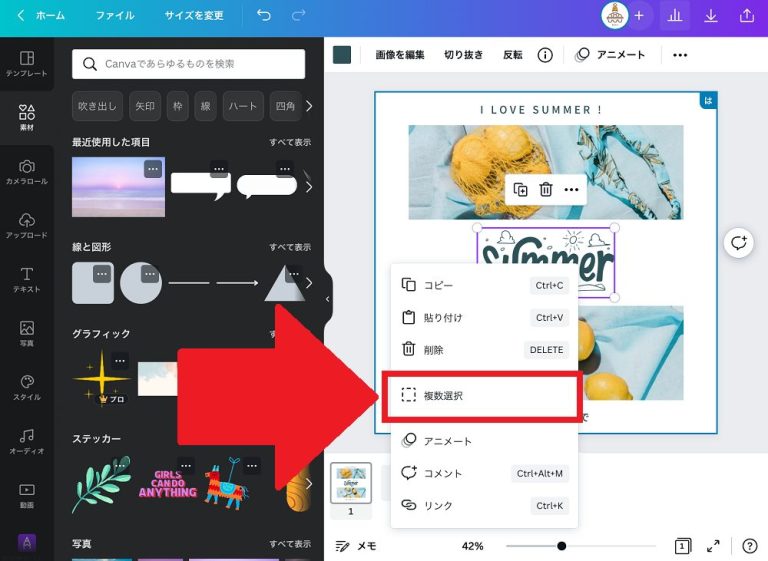Click the アニメート toolbar button

[610, 55]
